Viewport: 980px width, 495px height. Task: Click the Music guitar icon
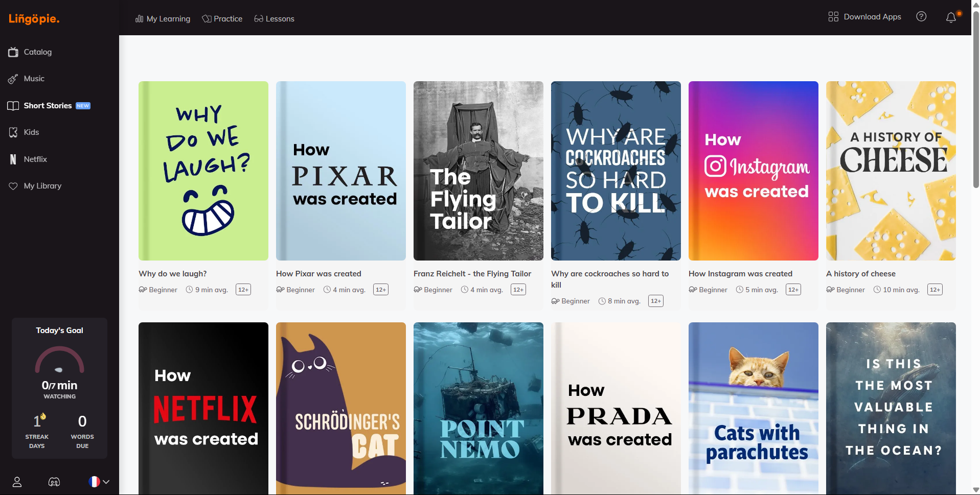point(13,79)
